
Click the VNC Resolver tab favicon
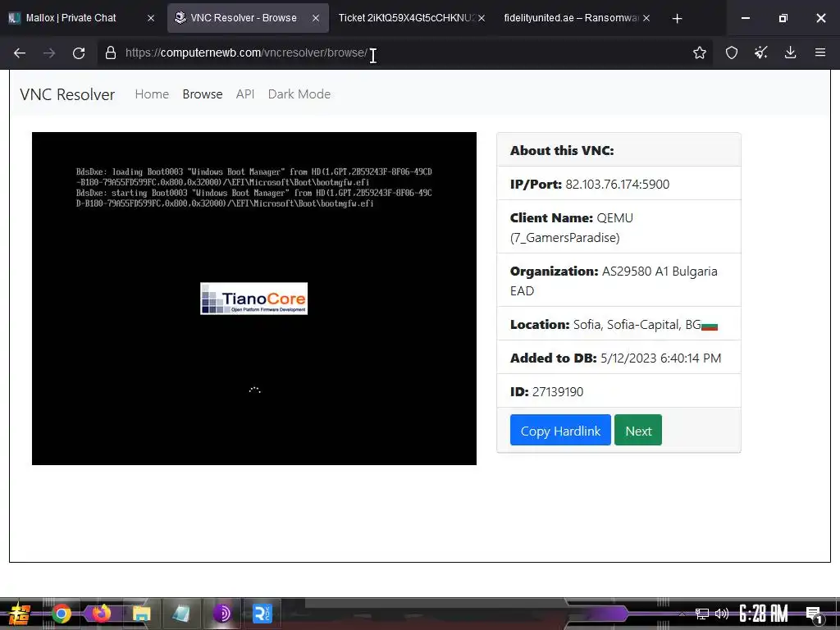point(180,18)
